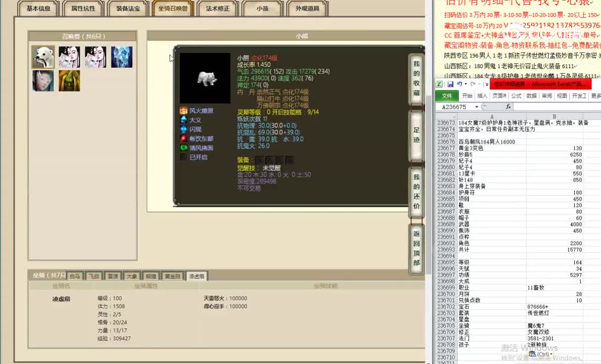This screenshot has width=601, height=364.
Task: Click the 已开启 empty skill slot
Action: 183,157
